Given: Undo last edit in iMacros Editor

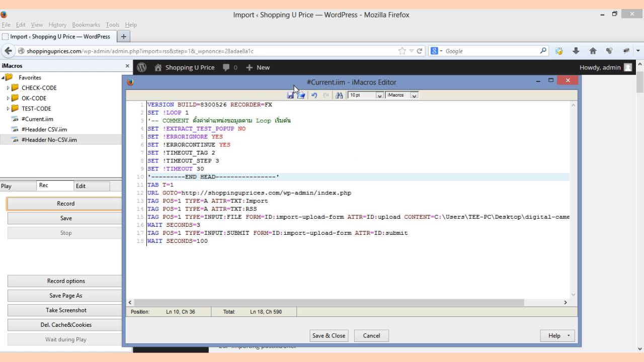Looking at the screenshot, I should point(314,95).
